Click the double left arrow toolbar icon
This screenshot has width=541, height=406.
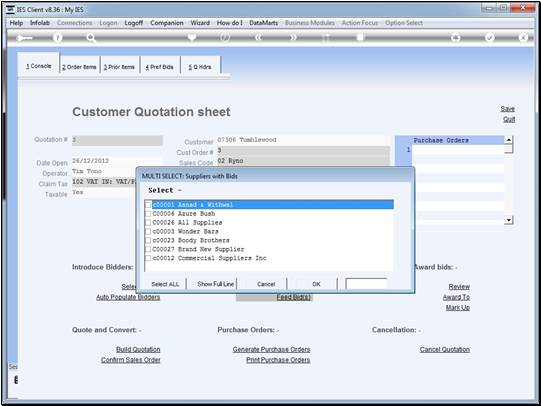click(258, 37)
